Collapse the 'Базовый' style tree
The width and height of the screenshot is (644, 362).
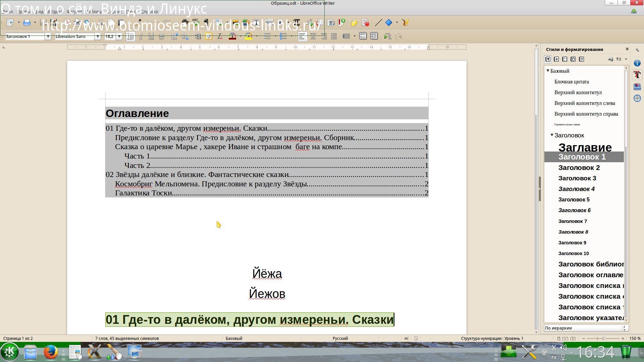[548, 71]
